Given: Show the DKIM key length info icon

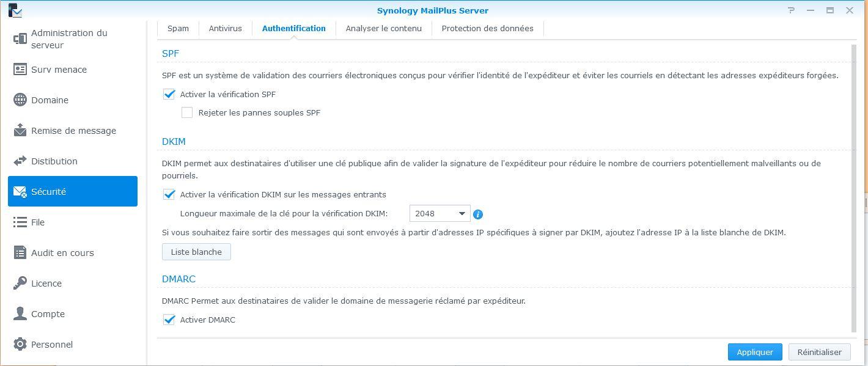Looking at the screenshot, I should [478, 214].
